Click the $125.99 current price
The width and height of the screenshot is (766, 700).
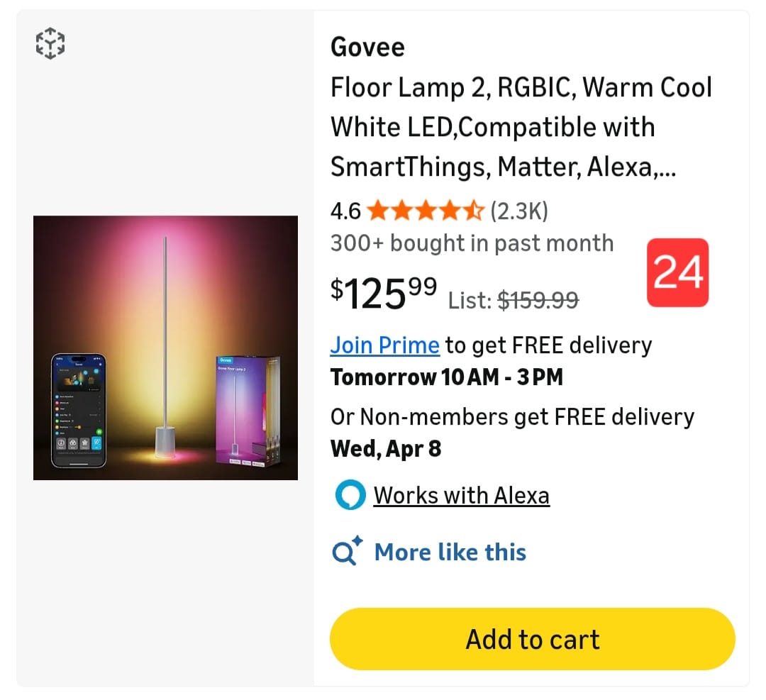click(383, 293)
